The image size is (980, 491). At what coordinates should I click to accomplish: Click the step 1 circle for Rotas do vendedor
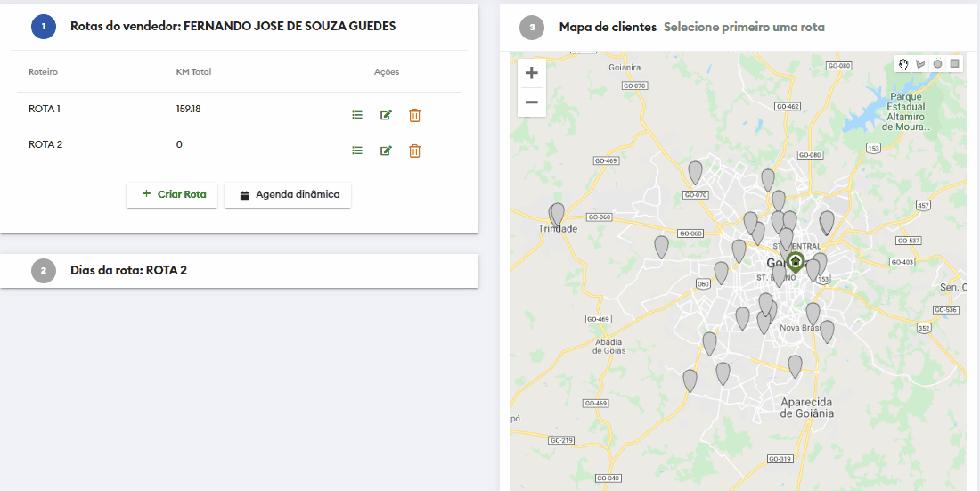click(44, 26)
